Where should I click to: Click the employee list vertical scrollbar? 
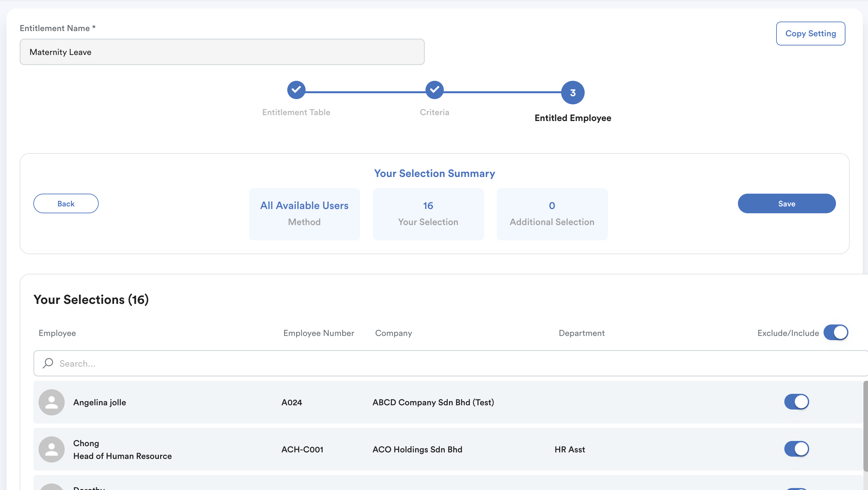point(865,426)
